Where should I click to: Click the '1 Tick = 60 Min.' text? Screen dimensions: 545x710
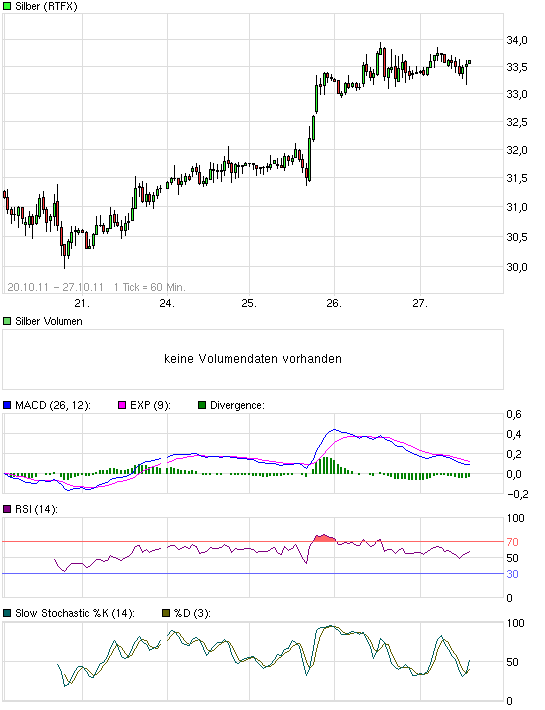pyautogui.click(x=150, y=287)
